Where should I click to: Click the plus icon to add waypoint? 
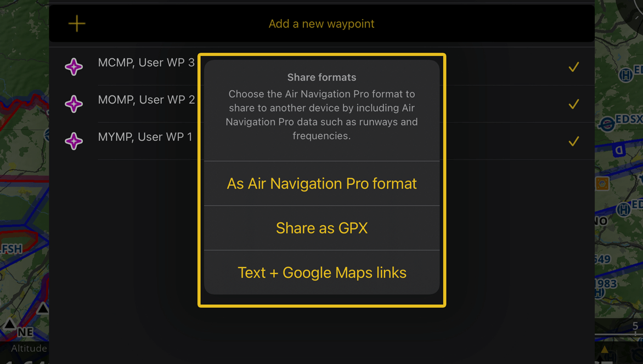[77, 24]
